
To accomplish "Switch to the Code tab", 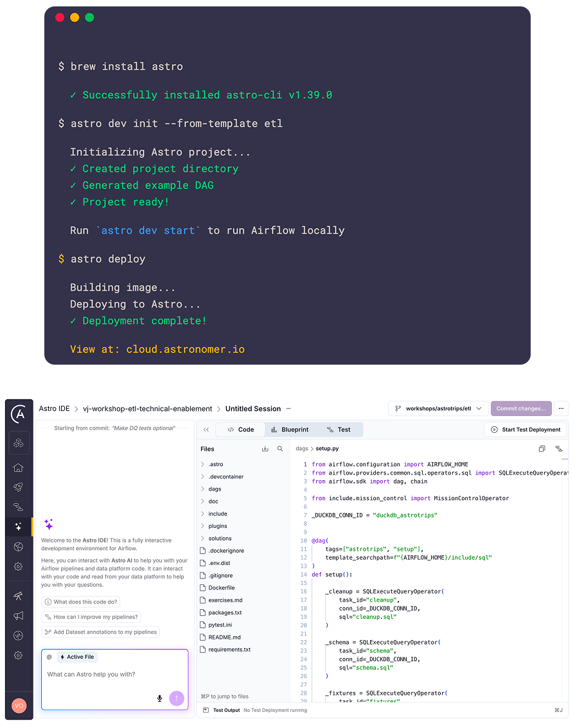I will click(x=240, y=429).
